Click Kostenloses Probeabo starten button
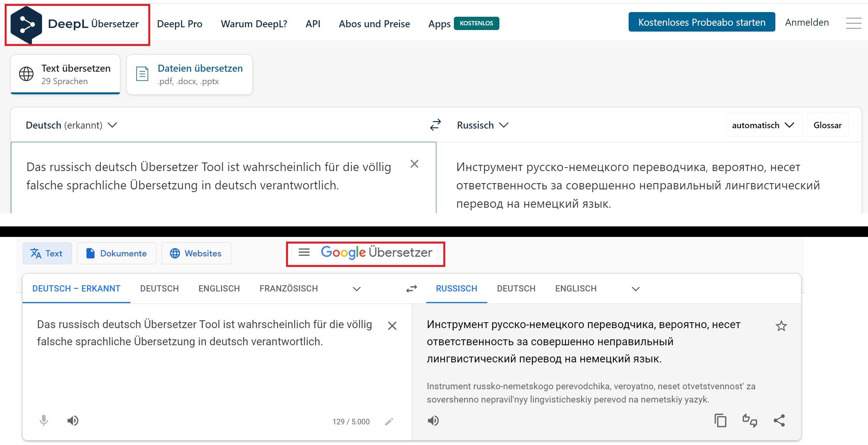This screenshot has width=868, height=445. pyautogui.click(x=702, y=22)
